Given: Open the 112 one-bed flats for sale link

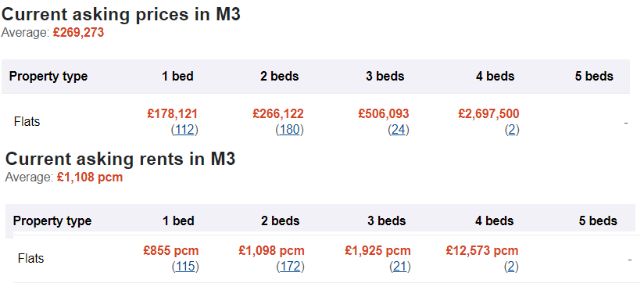Looking at the screenshot, I should [184, 131].
